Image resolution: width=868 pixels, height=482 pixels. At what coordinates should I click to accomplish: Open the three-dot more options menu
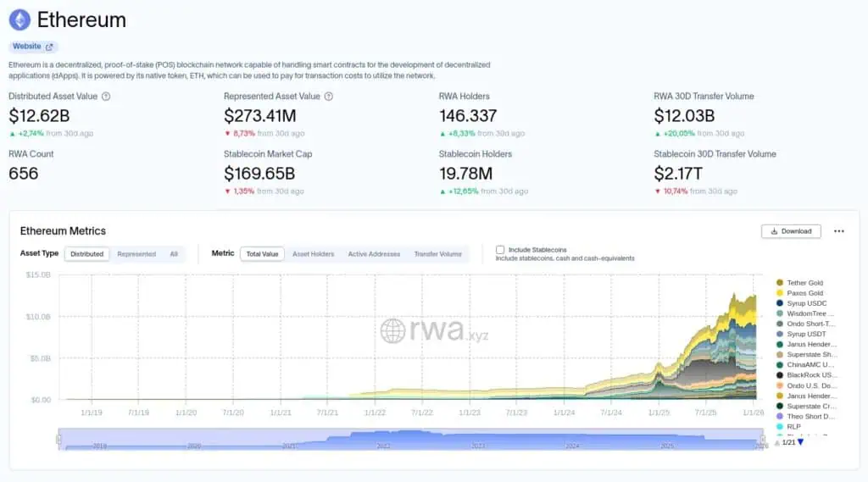click(x=838, y=231)
